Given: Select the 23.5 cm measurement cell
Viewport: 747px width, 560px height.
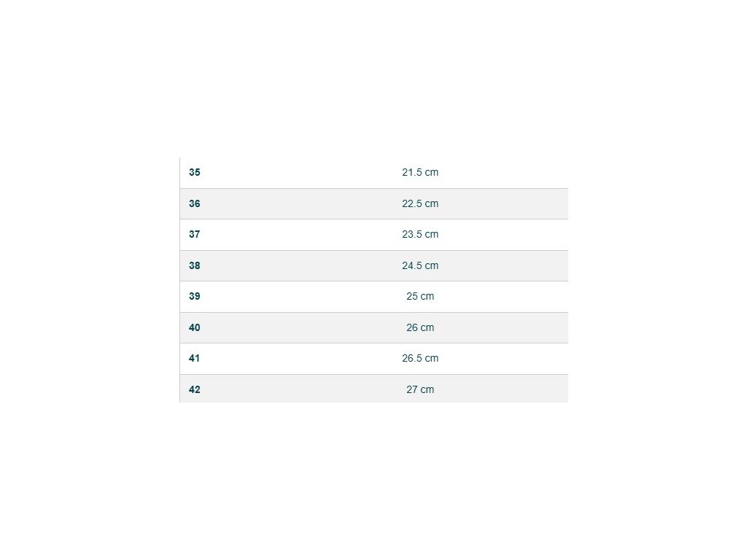Looking at the screenshot, I should 420,235.
